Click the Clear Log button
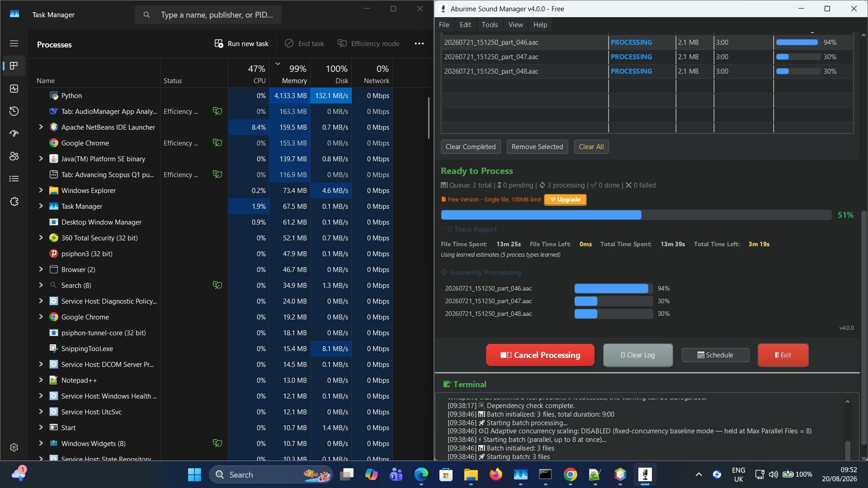Image resolution: width=868 pixels, height=488 pixels. [x=638, y=355]
